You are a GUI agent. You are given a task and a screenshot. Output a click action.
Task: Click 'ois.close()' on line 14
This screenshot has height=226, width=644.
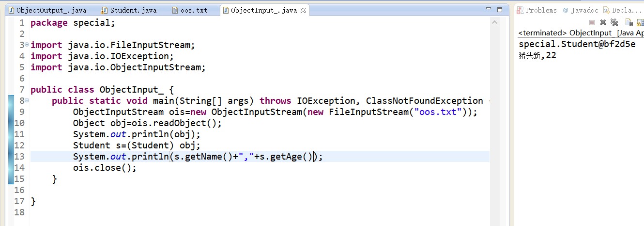pyautogui.click(x=102, y=168)
